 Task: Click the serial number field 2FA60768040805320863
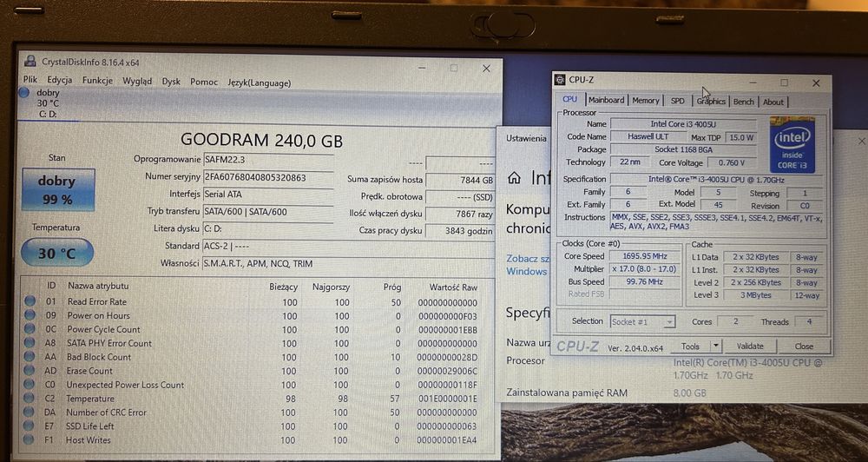tap(268, 177)
